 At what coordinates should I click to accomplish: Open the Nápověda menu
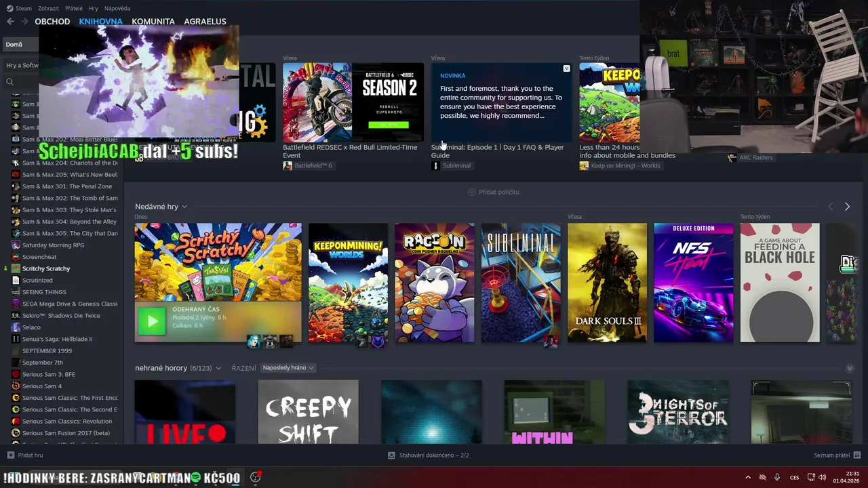(117, 8)
